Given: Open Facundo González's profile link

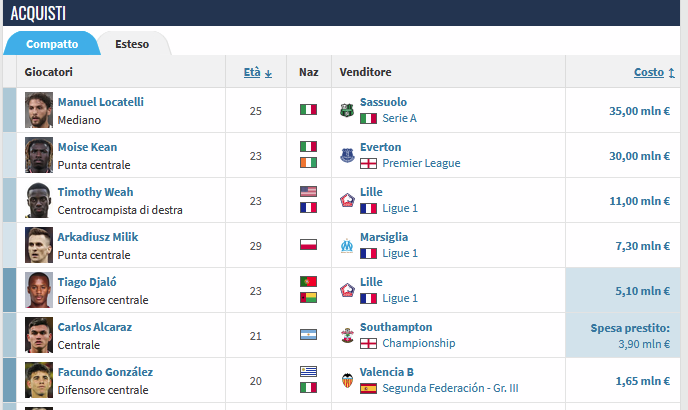Looking at the screenshot, I should [x=105, y=372].
